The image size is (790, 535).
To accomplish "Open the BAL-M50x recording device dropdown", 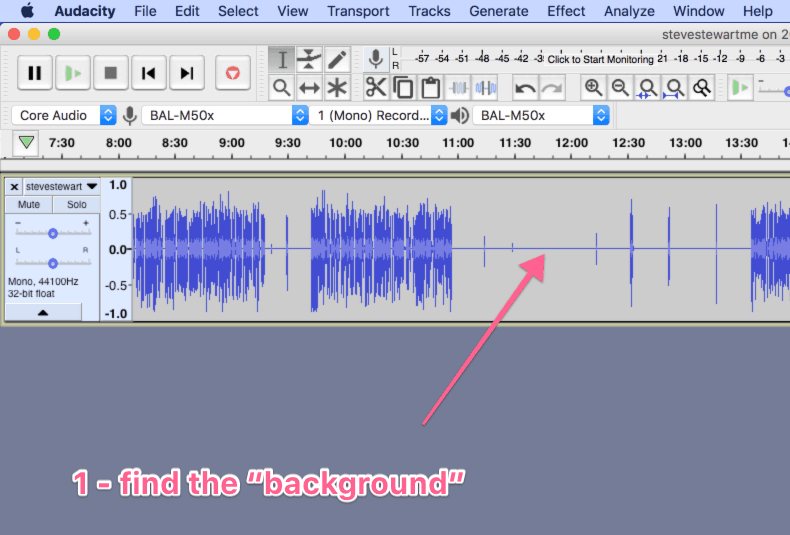I will (x=225, y=115).
